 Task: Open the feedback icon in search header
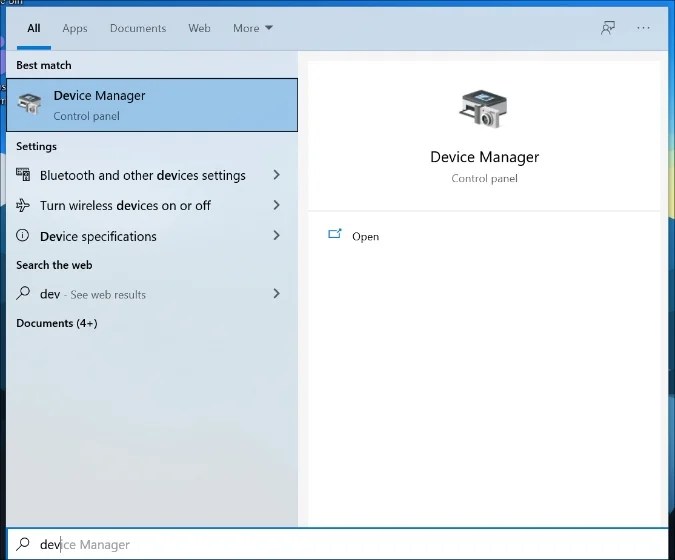click(608, 28)
